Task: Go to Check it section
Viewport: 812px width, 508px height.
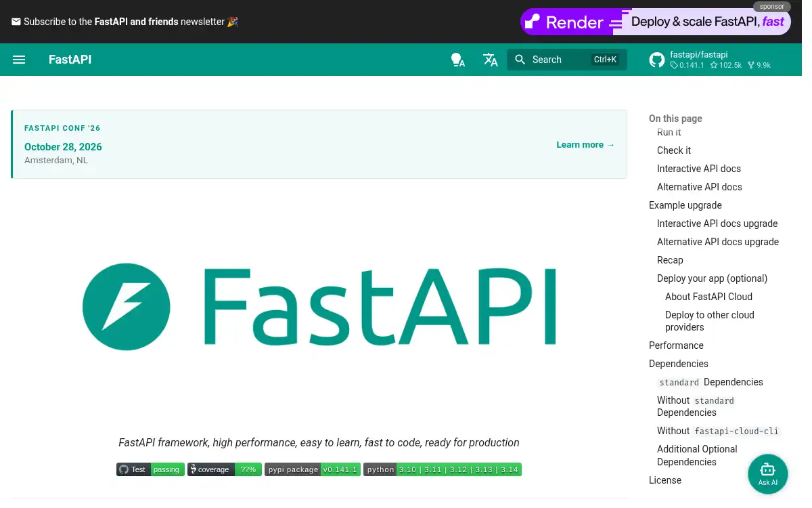Action: [x=674, y=150]
